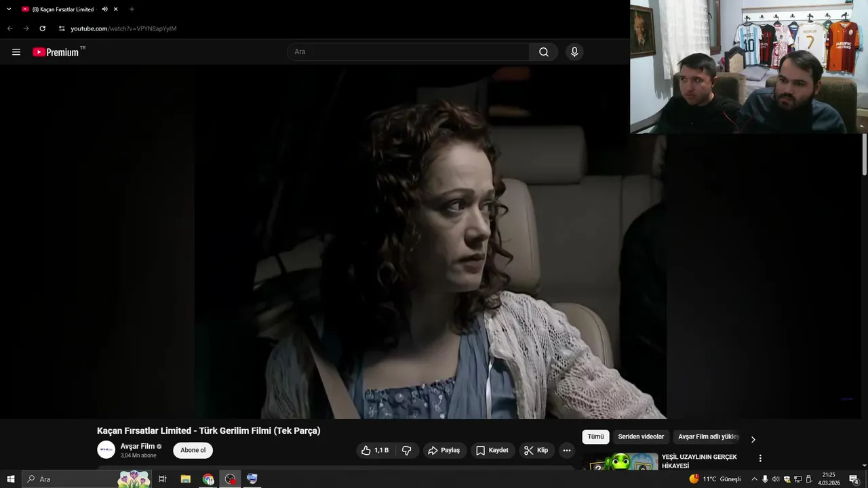Open the browser tab search dropdown

tap(9, 9)
